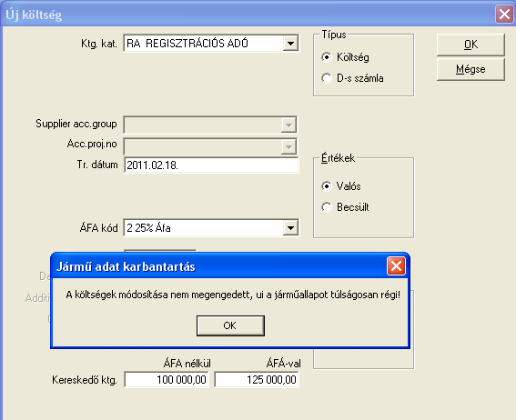Open the Ktg. kat. dropdown arrow
The height and width of the screenshot is (420, 516).
point(290,44)
